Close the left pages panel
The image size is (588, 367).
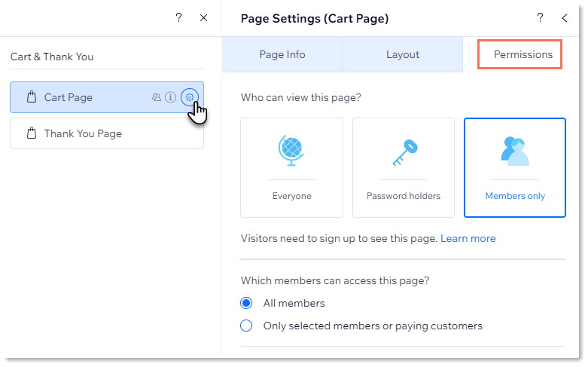pos(203,18)
